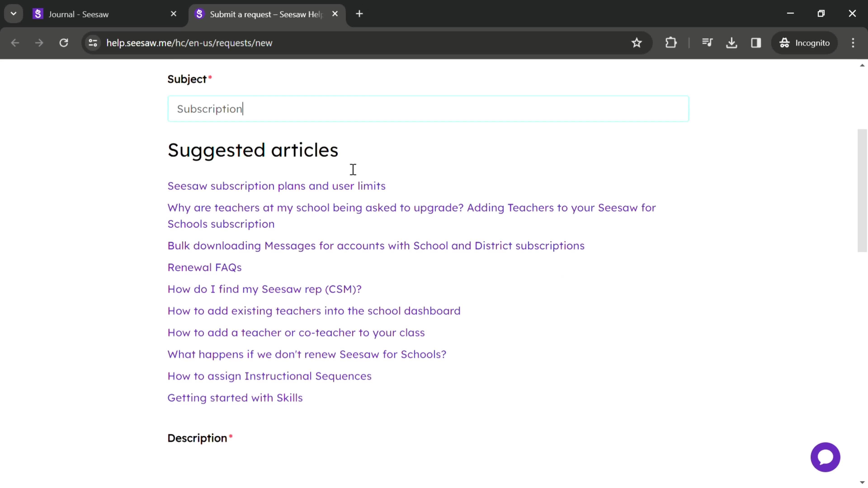Open Getting started with Skills article

pyautogui.click(x=235, y=398)
